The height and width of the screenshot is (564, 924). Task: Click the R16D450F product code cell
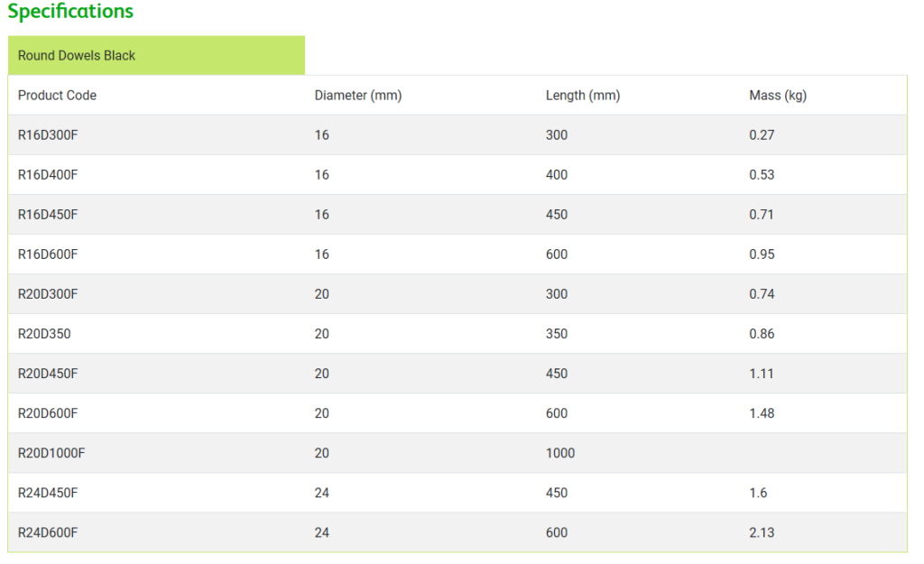[x=48, y=215]
